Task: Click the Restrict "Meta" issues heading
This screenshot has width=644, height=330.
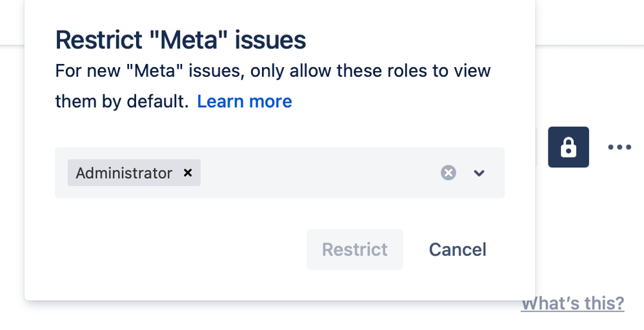Action: coord(180,41)
